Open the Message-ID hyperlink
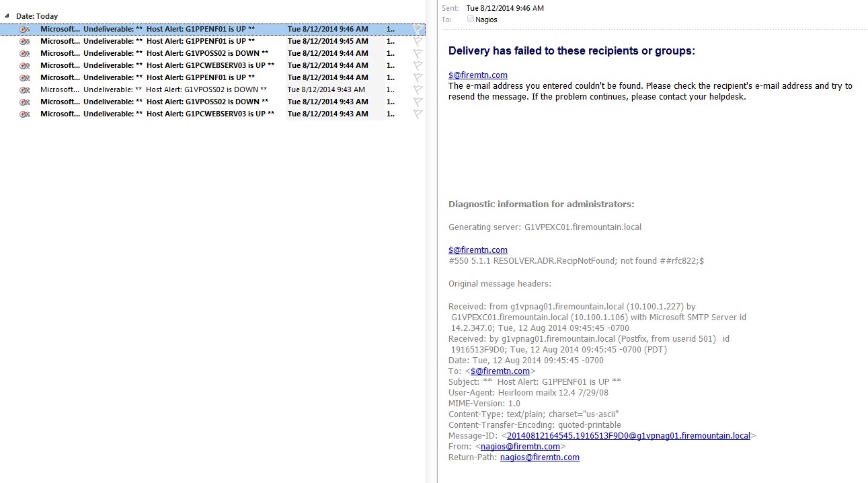Screen dimensions: 868x483 [x=628, y=436]
